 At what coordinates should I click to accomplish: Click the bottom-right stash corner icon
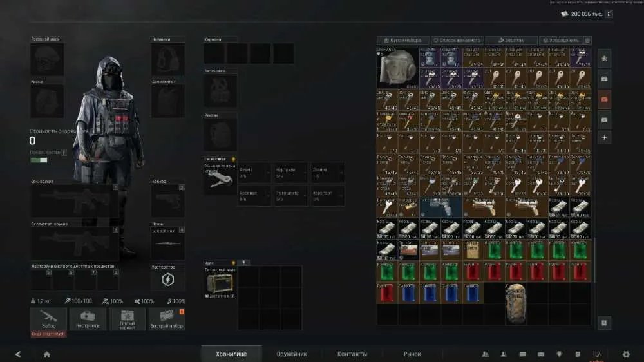(604, 323)
